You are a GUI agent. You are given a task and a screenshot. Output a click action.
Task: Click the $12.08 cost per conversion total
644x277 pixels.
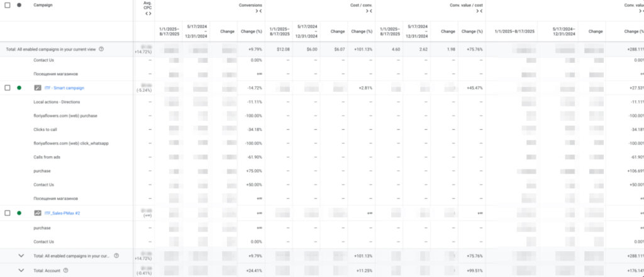pos(284,49)
